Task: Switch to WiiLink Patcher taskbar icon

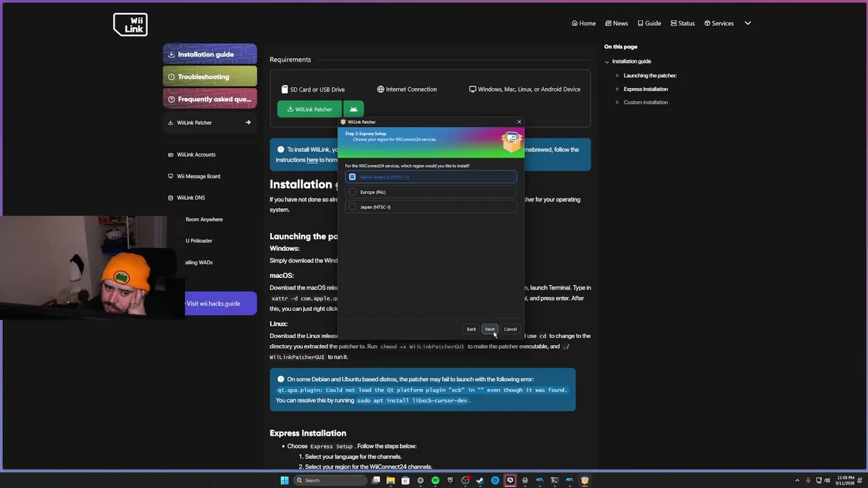Action: pos(585,481)
